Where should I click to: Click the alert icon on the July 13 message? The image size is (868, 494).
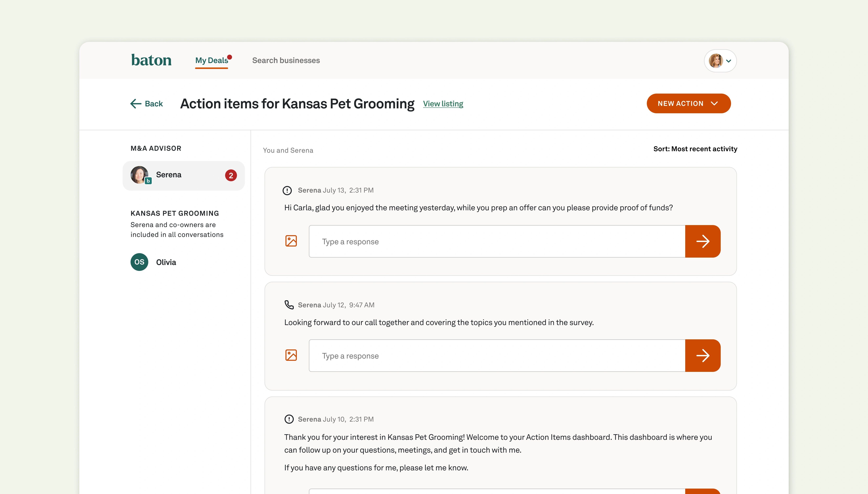287,190
